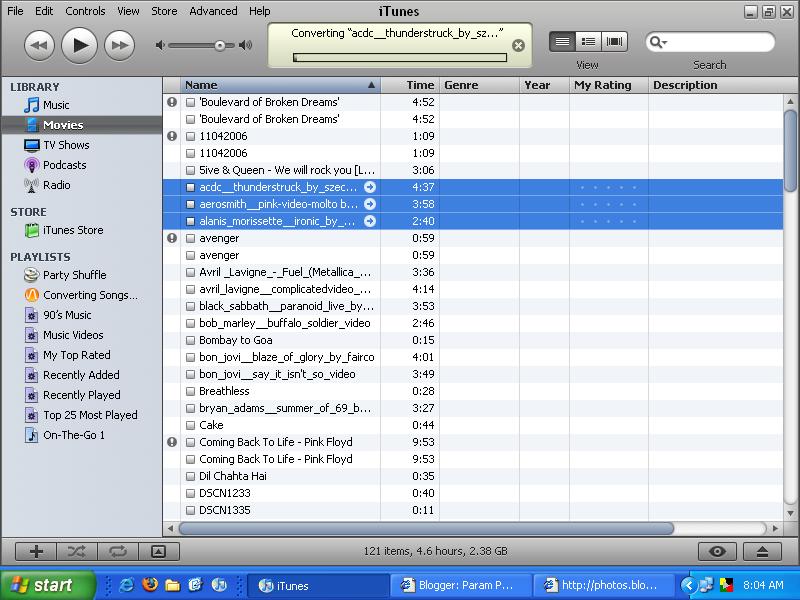Toggle checkbox for DSCN1233
The width and height of the screenshot is (800, 600).
[x=190, y=493]
